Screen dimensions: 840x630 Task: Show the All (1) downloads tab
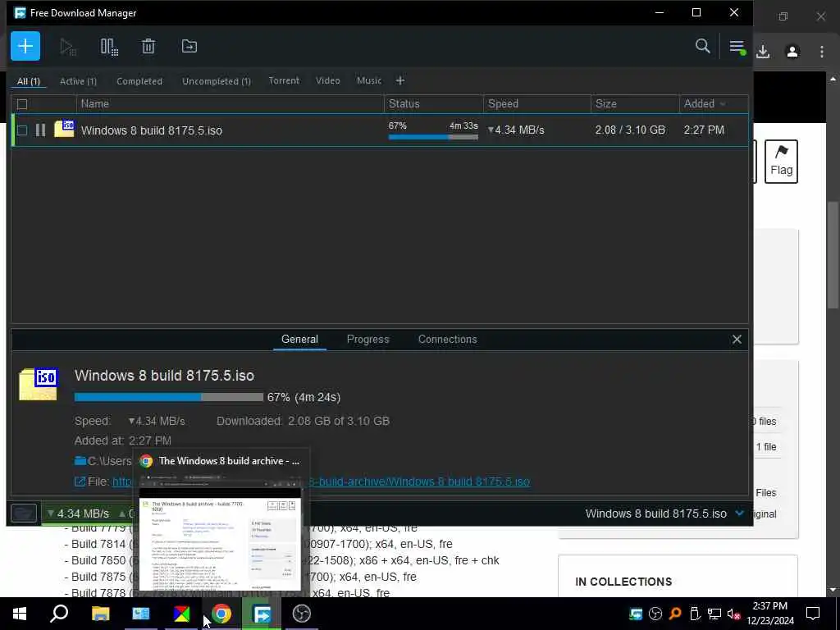(29, 81)
